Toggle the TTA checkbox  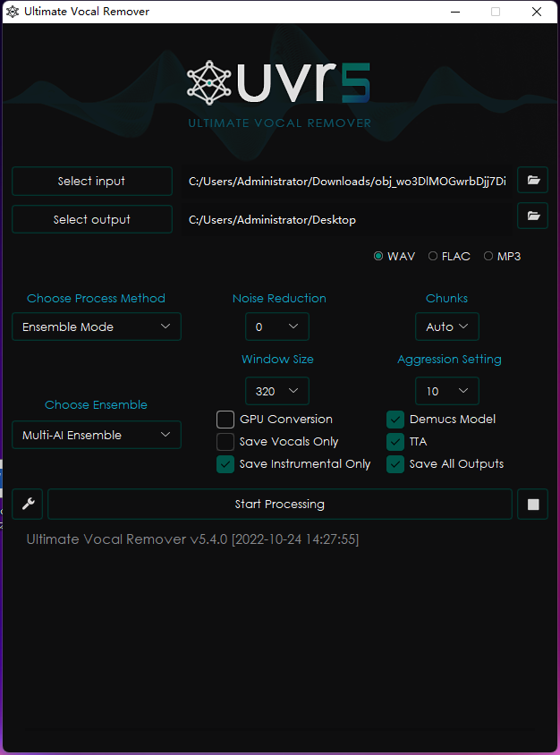(395, 442)
